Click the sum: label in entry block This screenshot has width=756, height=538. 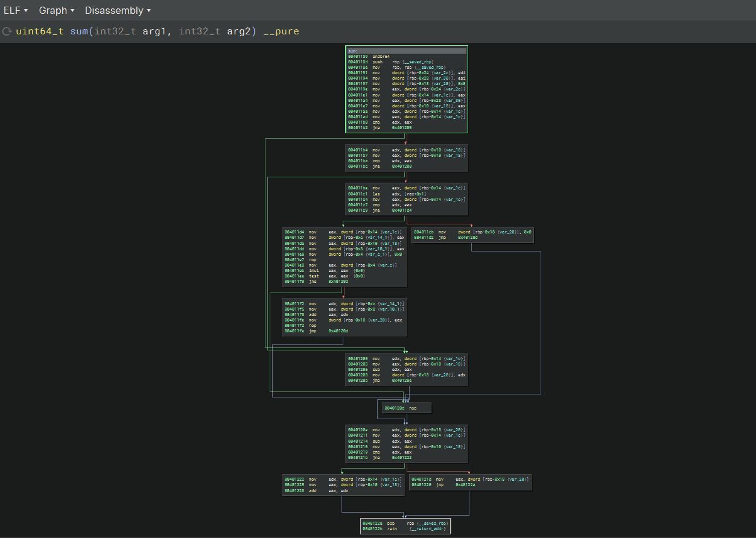(353, 51)
